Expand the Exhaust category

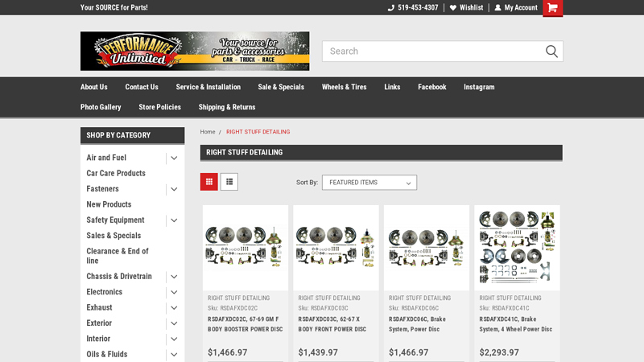click(174, 308)
